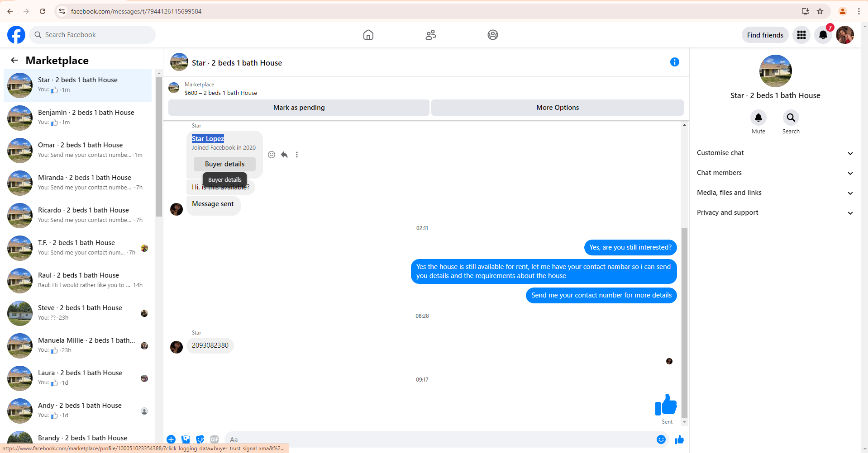Image resolution: width=868 pixels, height=453 pixels.
Task: Click Star listing thumbnail in right panel
Action: (775, 71)
